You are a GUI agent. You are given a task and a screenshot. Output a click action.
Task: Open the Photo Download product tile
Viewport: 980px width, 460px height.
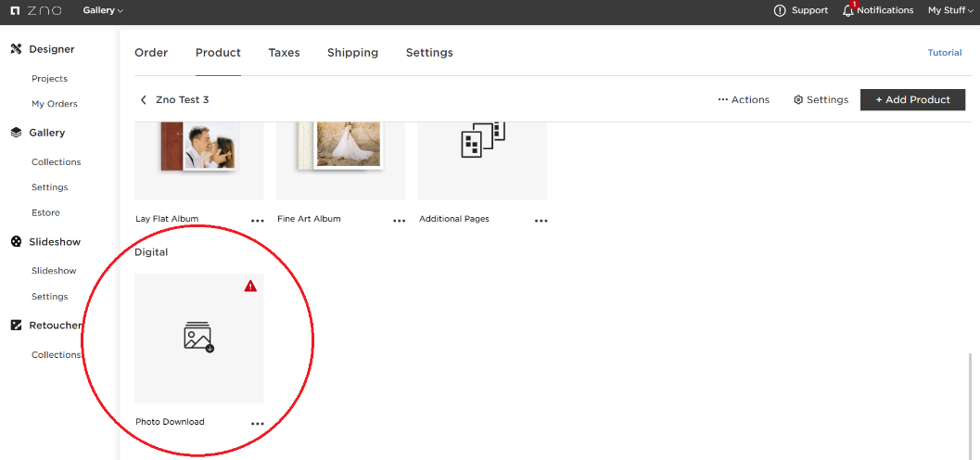(199, 339)
